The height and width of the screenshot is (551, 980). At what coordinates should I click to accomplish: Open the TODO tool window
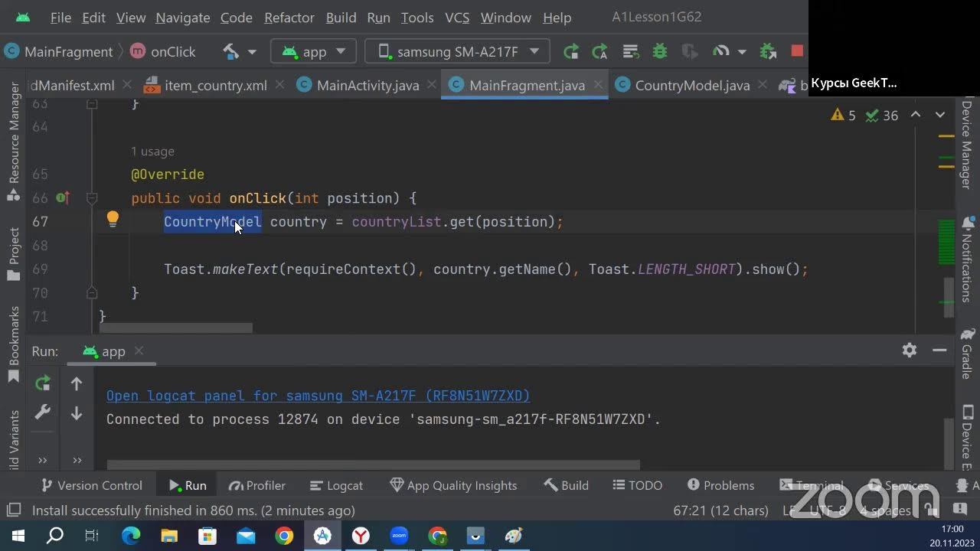point(638,485)
